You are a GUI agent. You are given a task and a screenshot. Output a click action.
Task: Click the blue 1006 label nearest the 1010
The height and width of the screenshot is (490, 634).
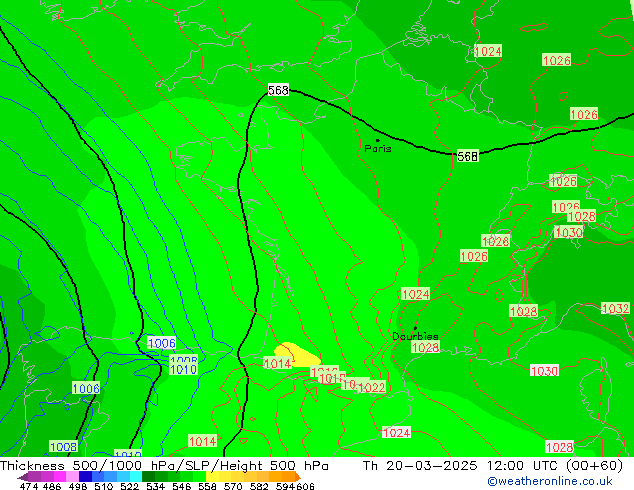(x=162, y=343)
